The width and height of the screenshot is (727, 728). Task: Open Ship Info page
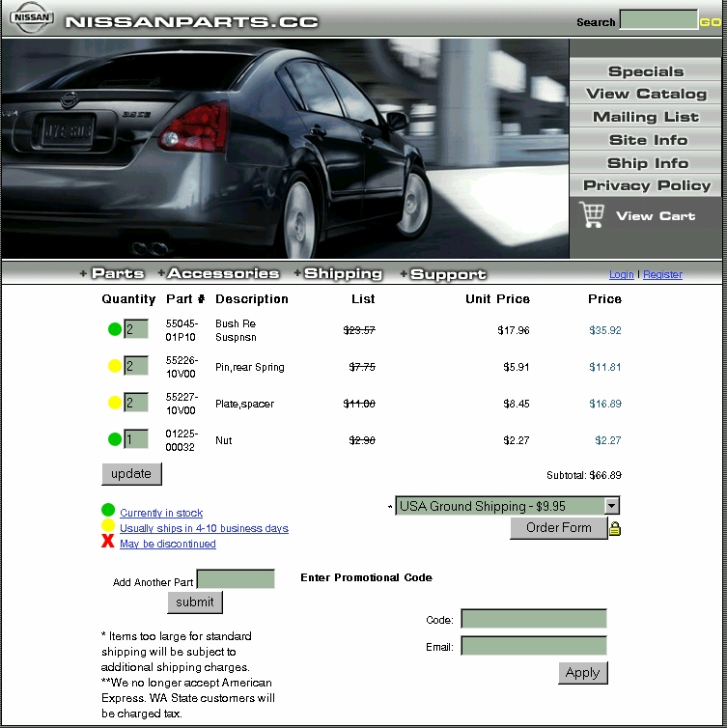645,163
